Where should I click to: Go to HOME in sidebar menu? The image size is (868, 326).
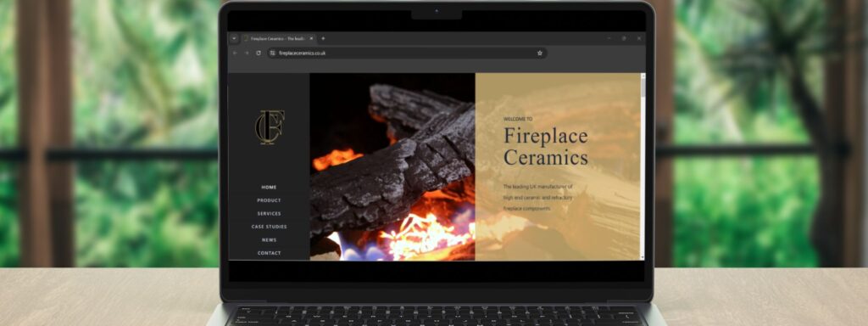269,188
